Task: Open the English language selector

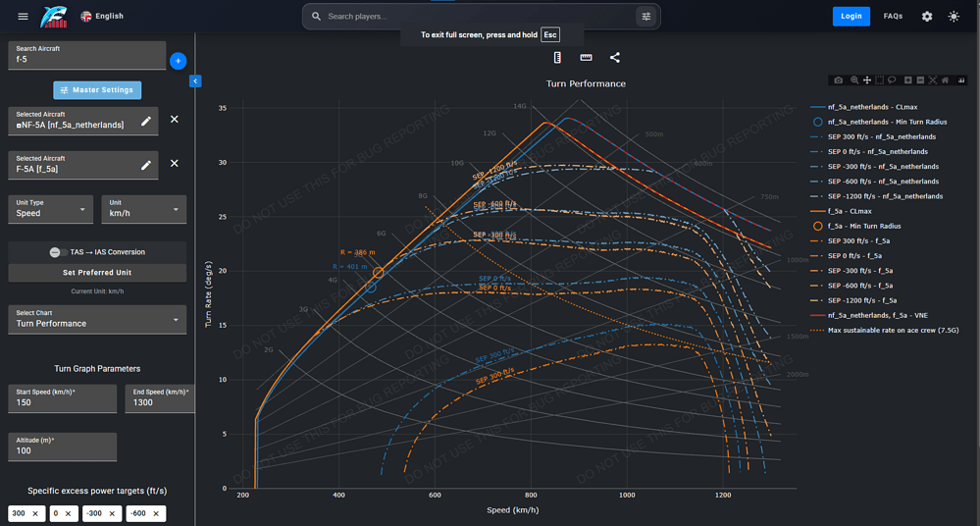Action: (x=102, y=17)
